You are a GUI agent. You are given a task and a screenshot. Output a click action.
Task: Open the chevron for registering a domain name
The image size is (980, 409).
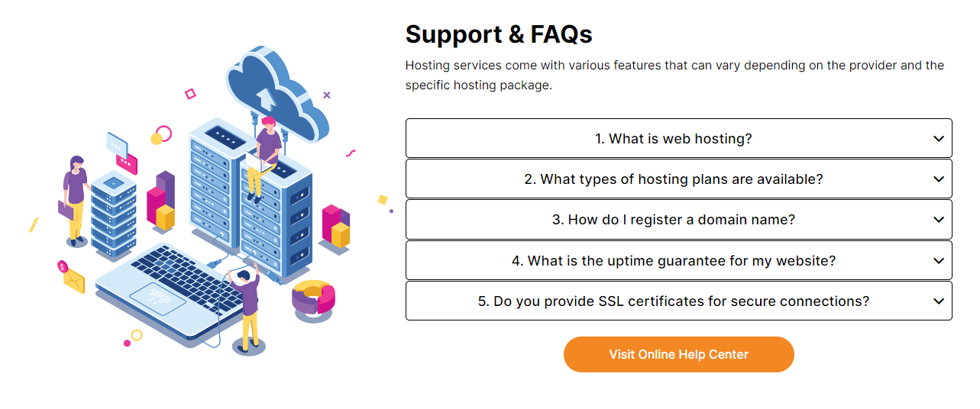pyautogui.click(x=939, y=220)
